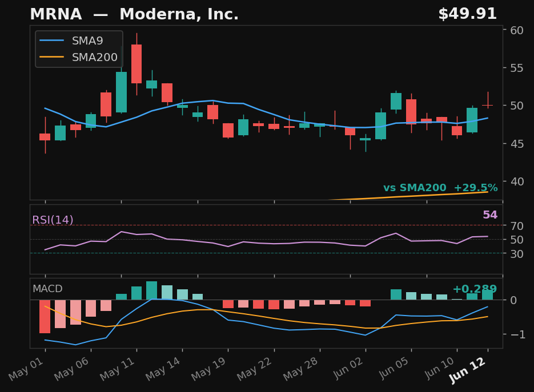Click the tallest green MACD histogram bar

[x=151, y=290]
